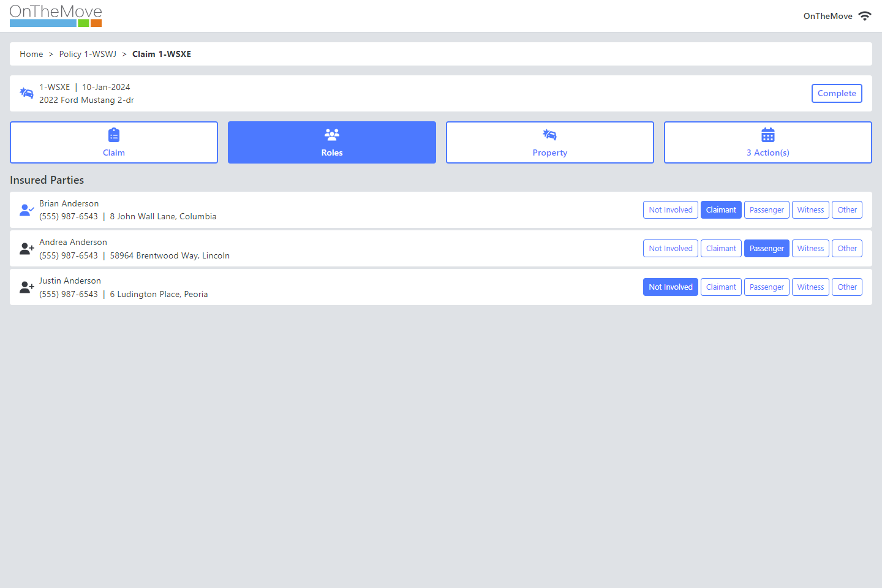Click the Actions calendar icon
This screenshot has width=882, height=588.
(767, 134)
